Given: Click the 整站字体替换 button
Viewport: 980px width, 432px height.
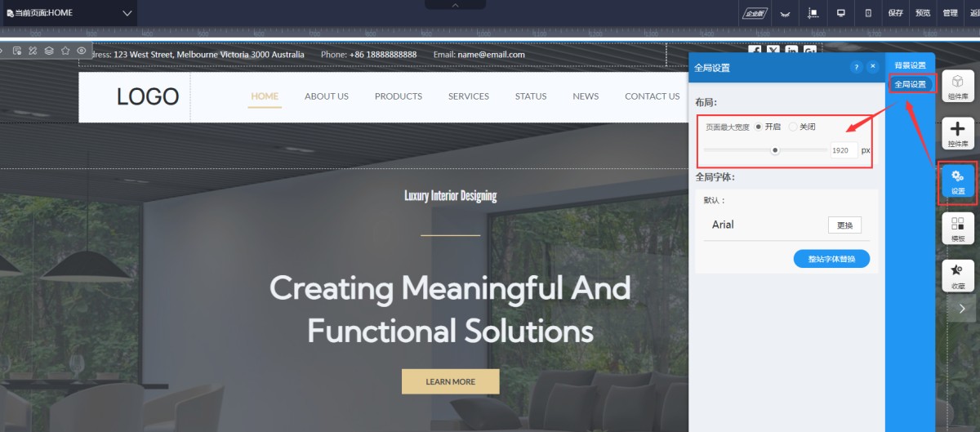Looking at the screenshot, I should click(x=831, y=259).
